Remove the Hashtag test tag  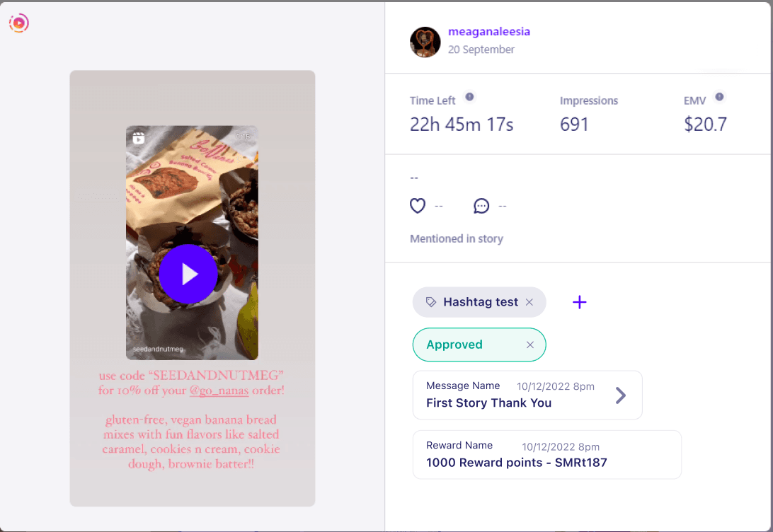(x=529, y=302)
